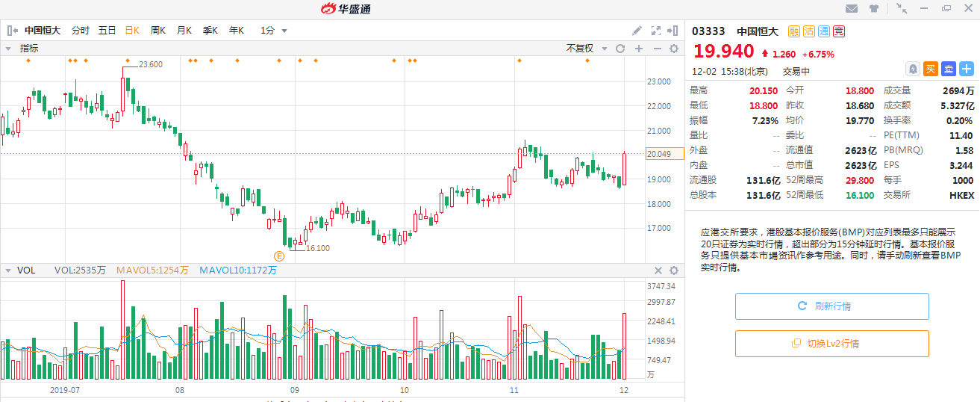Expand the chart to fullscreen
980x402 pixels.
(x=656, y=31)
